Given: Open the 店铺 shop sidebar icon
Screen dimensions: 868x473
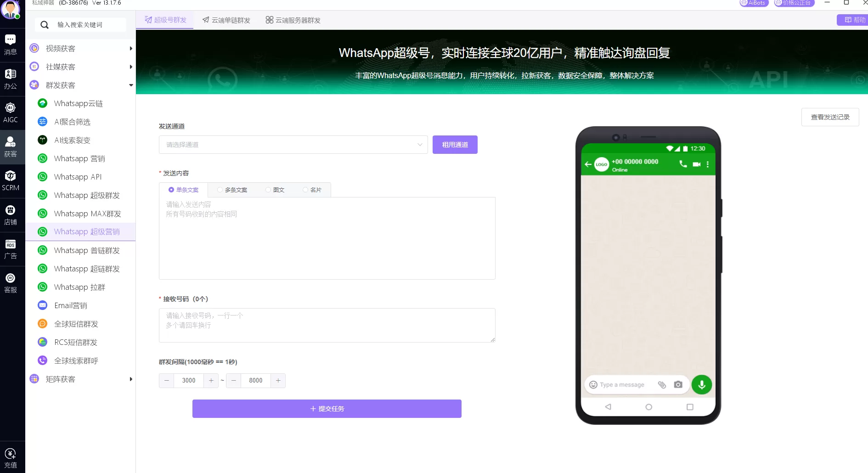Looking at the screenshot, I should coord(10,215).
